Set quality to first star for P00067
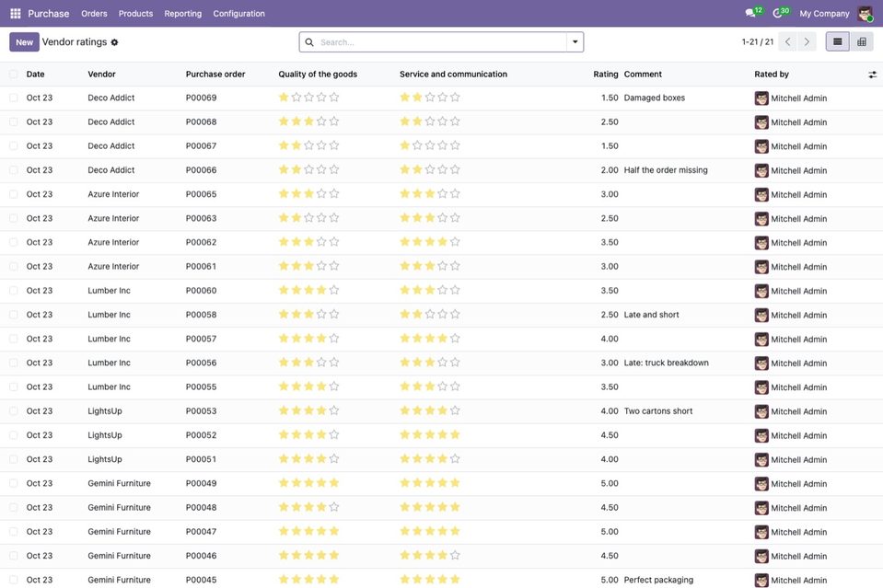 tap(284, 145)
